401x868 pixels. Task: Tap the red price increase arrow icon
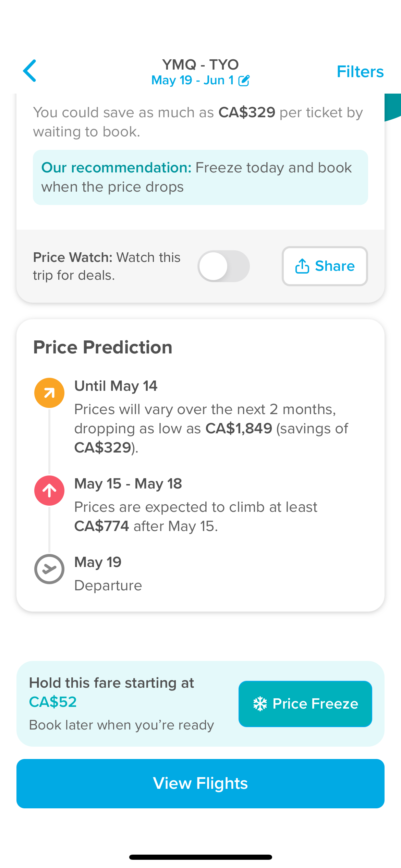pos(49,491)
